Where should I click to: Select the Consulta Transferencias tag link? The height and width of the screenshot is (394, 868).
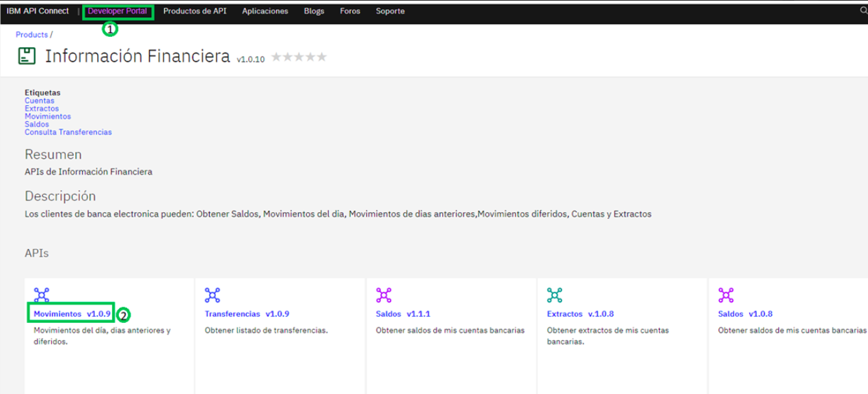coord(68,132)
